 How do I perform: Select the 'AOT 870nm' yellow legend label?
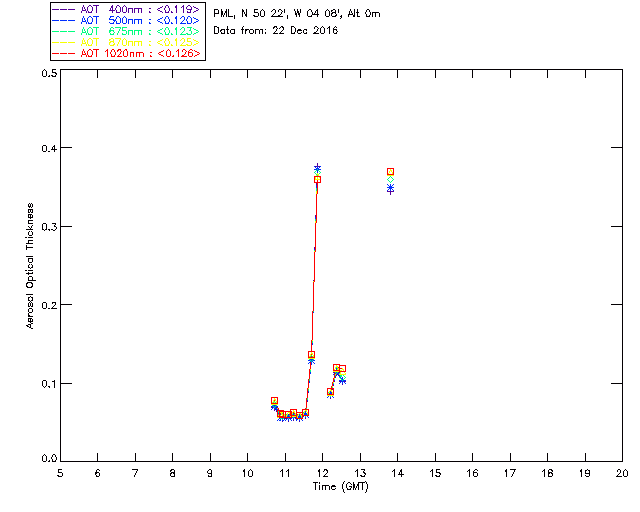(x=111, y=42)
